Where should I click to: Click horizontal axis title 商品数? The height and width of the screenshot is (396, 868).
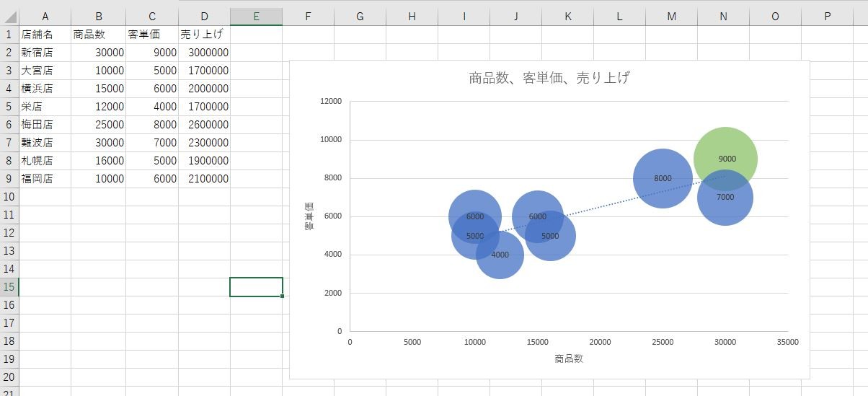[x=569, y=358]
